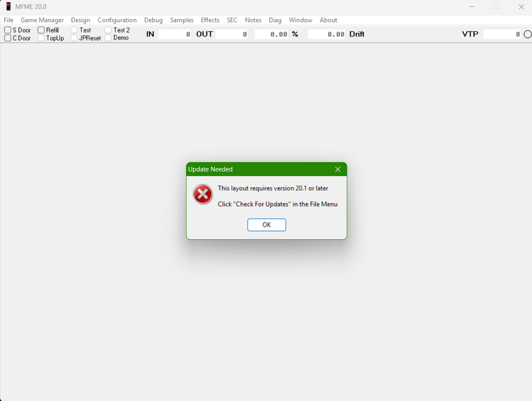Open the Game Manager menu
The image size is (532, 401).
42,20
